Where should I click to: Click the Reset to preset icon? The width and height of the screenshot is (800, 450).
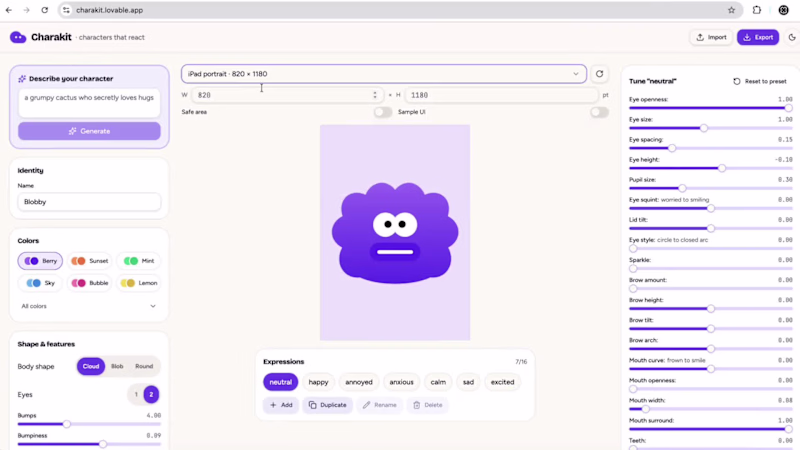[x=737, y=82]
